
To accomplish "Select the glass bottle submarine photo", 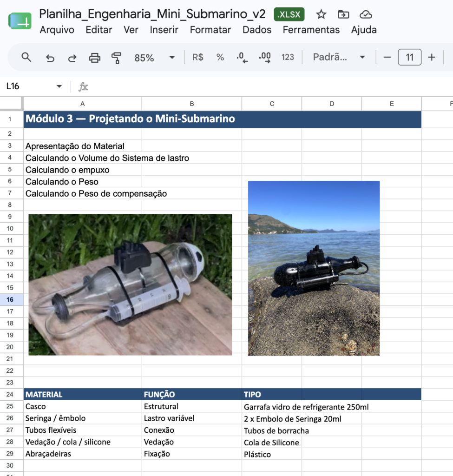I will coord(130,285).
